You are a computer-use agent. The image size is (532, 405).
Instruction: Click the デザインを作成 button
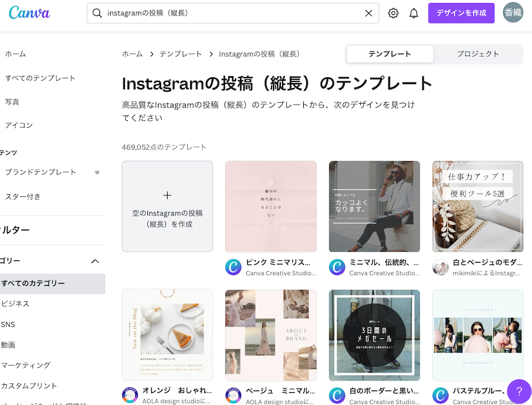[461, 13]
